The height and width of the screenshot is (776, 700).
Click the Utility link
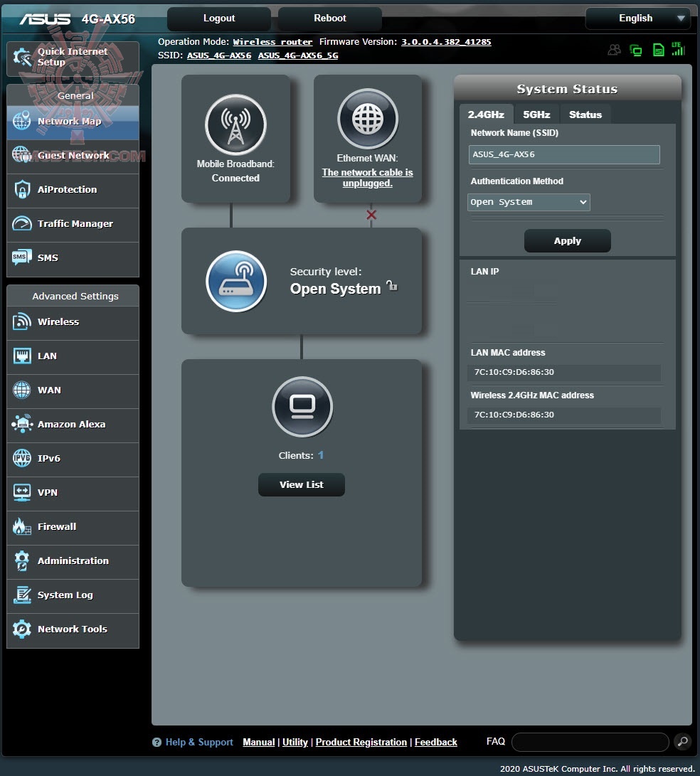pos(295,743)
